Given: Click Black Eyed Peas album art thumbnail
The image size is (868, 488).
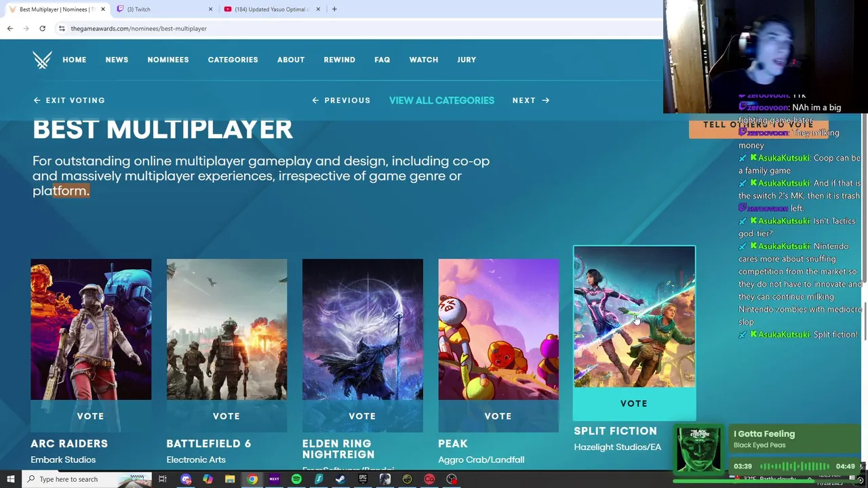Looking at the screenshot, I should point(700,449).
